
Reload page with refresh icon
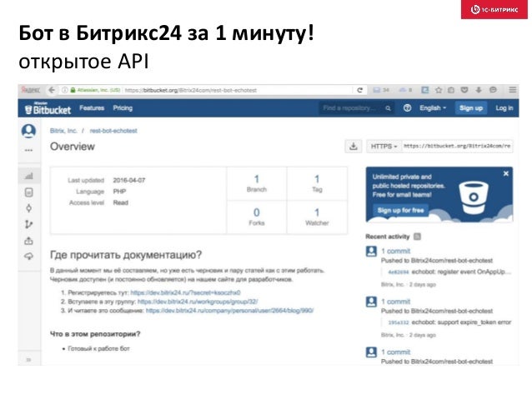pyautogui.click(x=359, y=90)
